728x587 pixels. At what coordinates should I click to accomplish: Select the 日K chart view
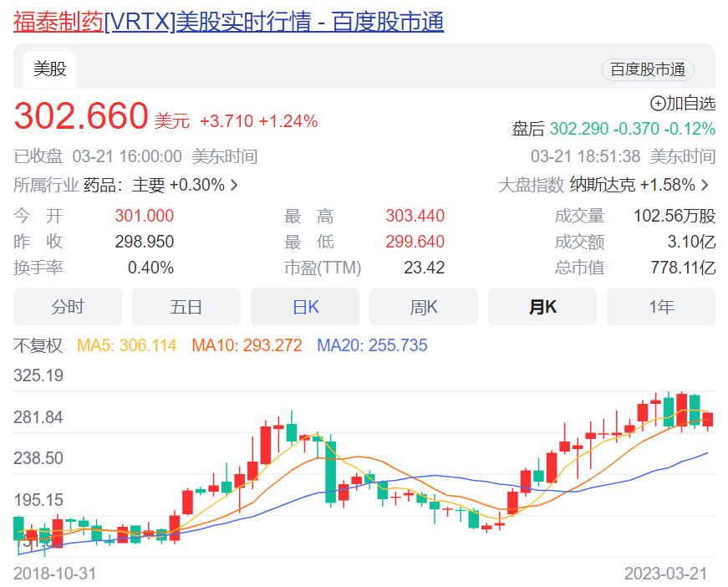point(305,307)
